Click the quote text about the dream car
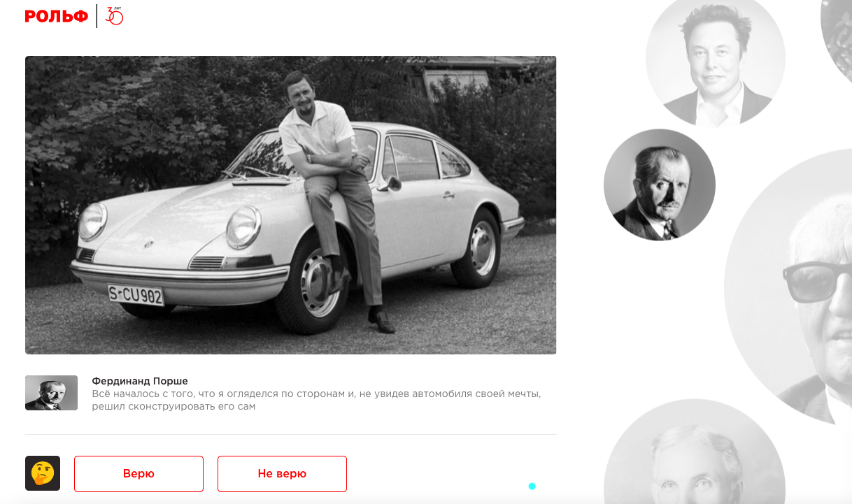The image size is (852, 504). tap(316, 400)
